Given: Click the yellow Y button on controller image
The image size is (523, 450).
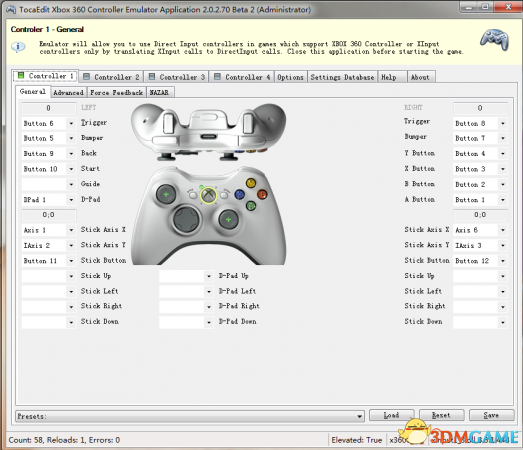Looking at the screenshot, I should point(250,183).
